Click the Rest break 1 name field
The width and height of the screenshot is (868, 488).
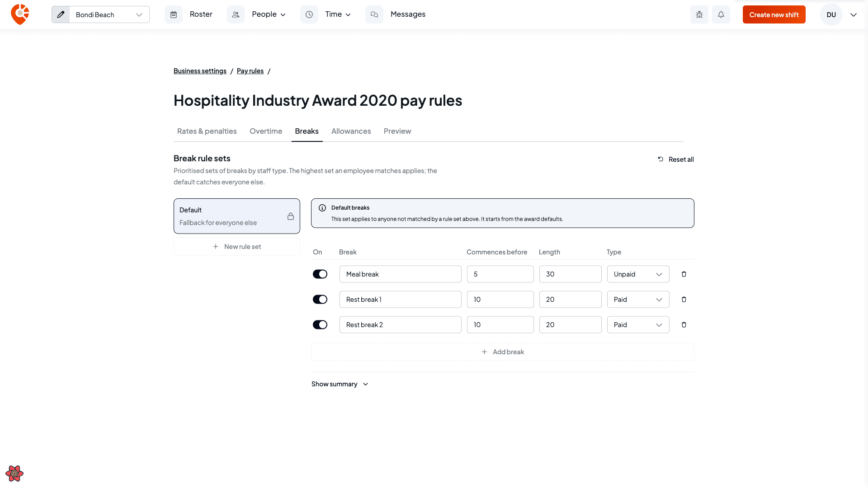401,300
